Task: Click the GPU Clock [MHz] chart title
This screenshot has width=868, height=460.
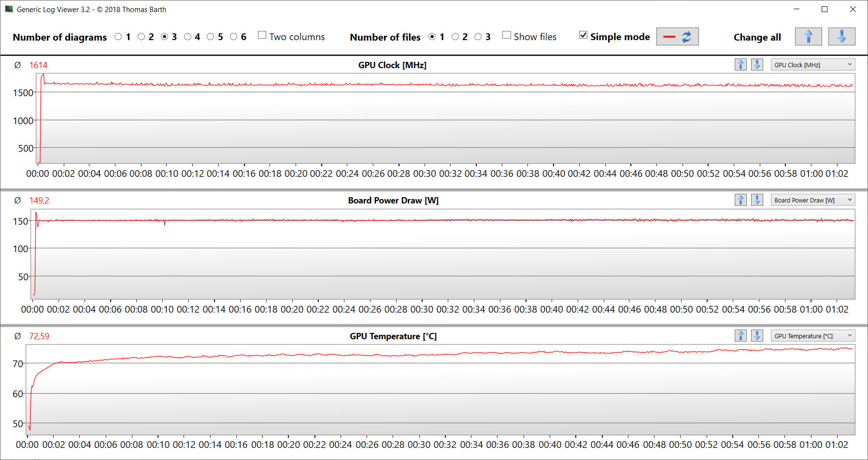Action: (392, 65)
